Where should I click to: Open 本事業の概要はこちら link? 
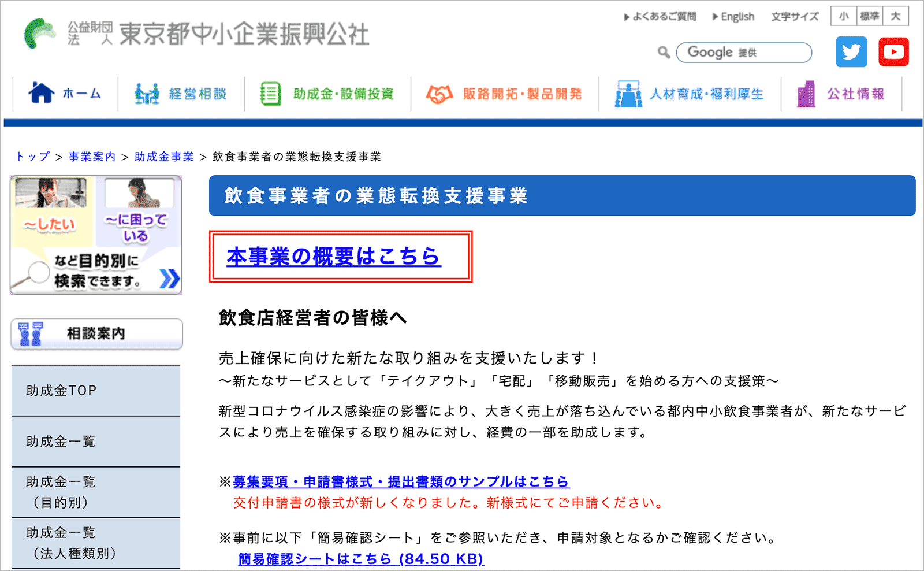pos(334,256)
